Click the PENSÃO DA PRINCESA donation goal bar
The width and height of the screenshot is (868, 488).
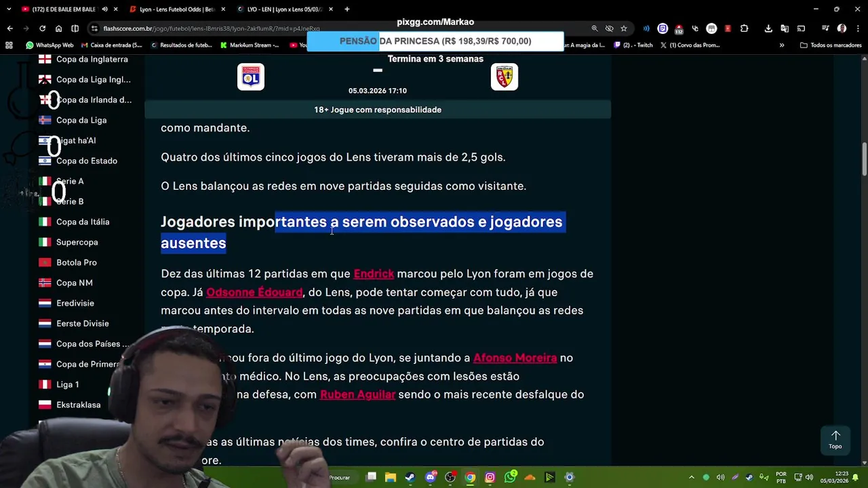coord(435,41)
